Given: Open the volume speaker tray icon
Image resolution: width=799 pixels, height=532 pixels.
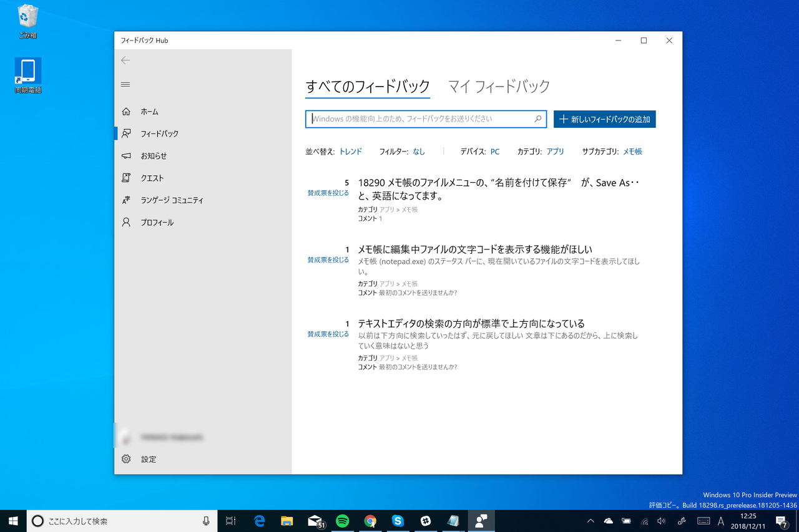Looking at the screenshot, I should 662,521.
